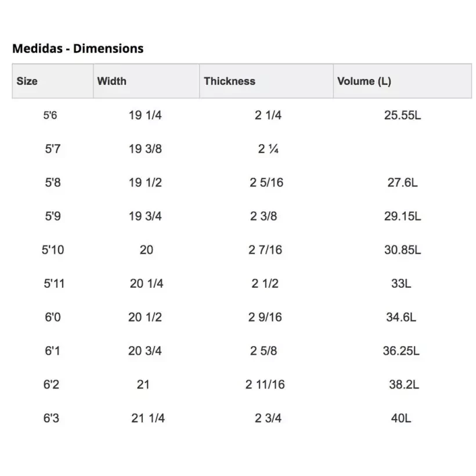Select the 21 1/4 width cell
This screenshot has height=476, width=476.
pyautogui.click(x=148, y=418)
